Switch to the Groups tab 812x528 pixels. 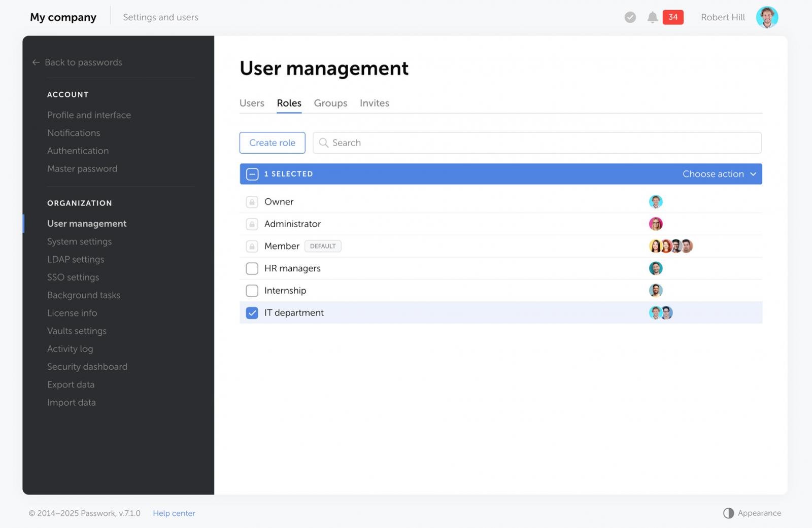coord(330,103)
